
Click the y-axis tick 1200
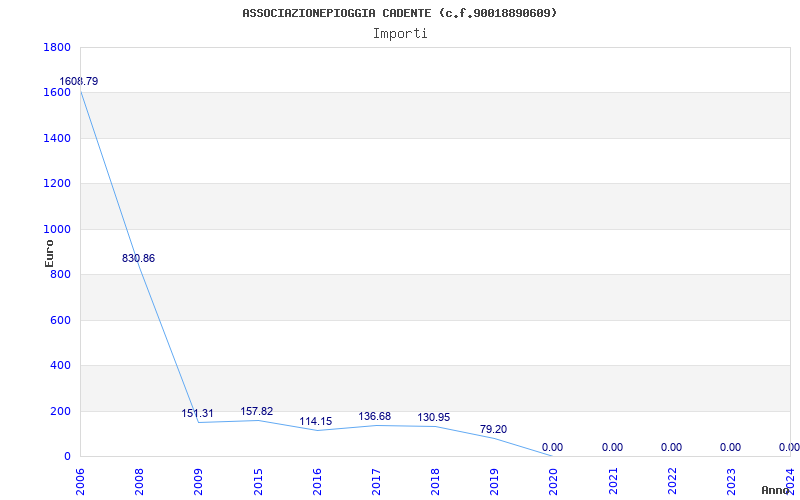[57, 184]
